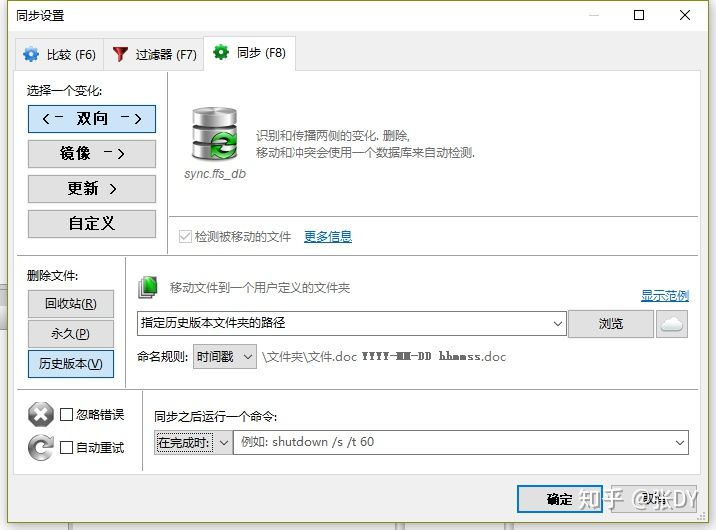716x530 pixels.
Task: Choose the 自定义 custom sync variant
Action: [x=92, y=224]
